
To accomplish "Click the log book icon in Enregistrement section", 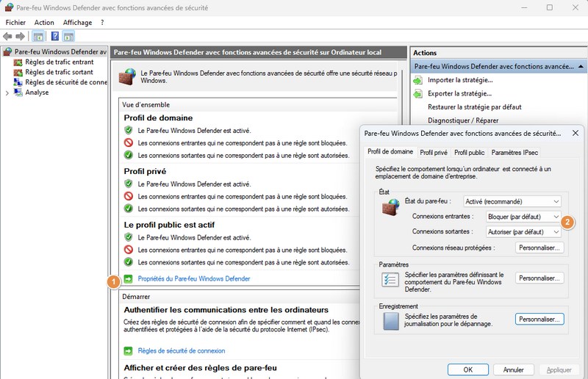I will 391,321.
